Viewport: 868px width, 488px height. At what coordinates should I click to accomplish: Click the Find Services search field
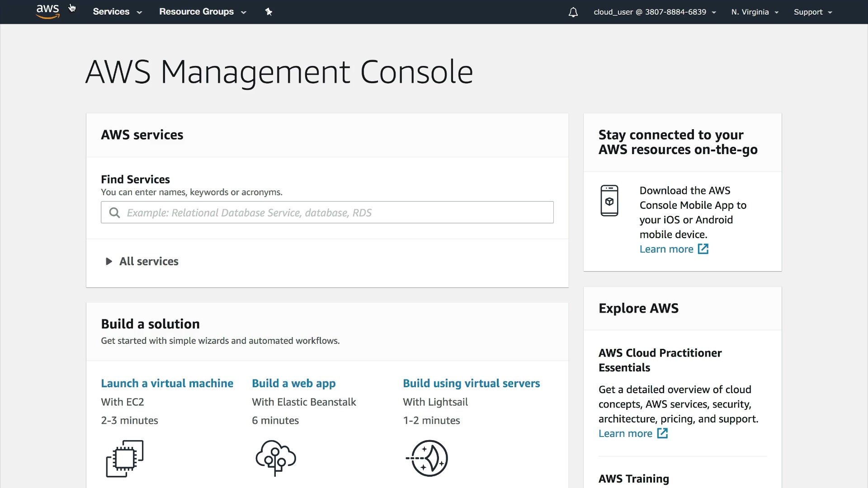pos(335,213)
